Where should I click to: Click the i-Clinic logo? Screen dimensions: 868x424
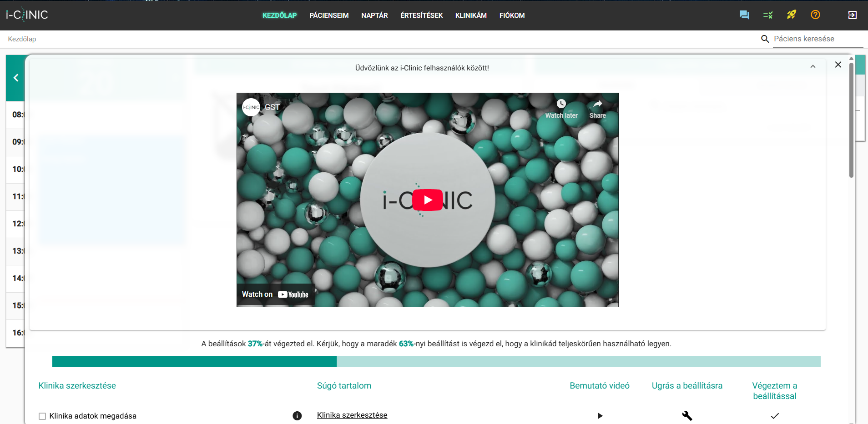click(27, 15)
